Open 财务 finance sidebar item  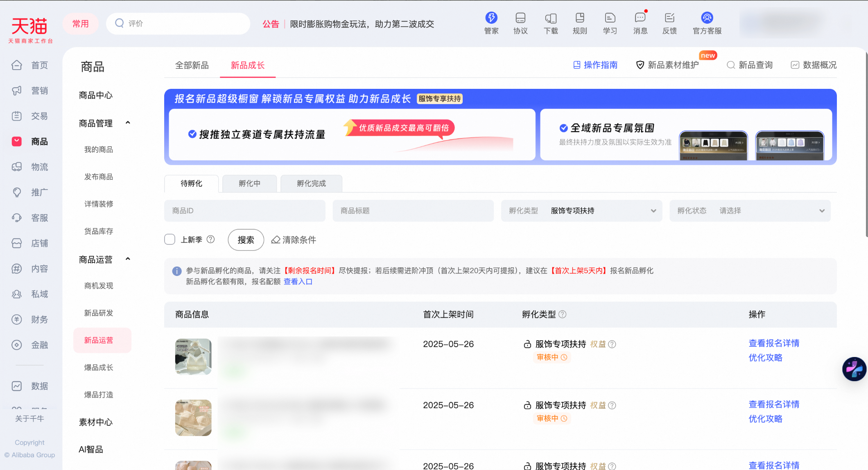tap(30, 319)
